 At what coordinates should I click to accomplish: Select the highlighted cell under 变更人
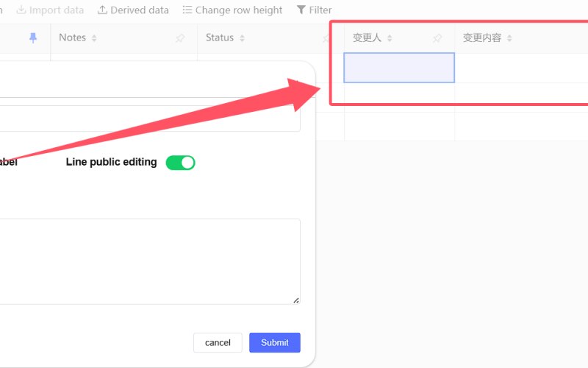[x=399, y=68]
